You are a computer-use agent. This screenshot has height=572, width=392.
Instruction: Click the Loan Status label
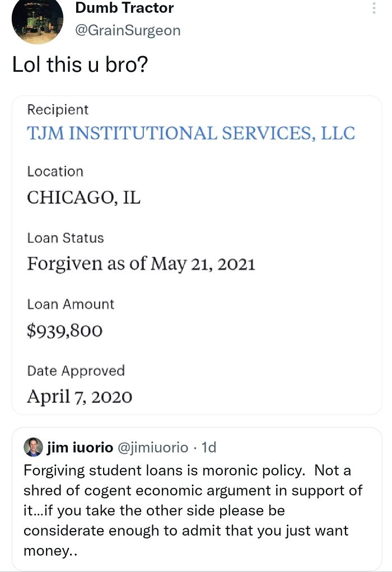click(65, 238)
